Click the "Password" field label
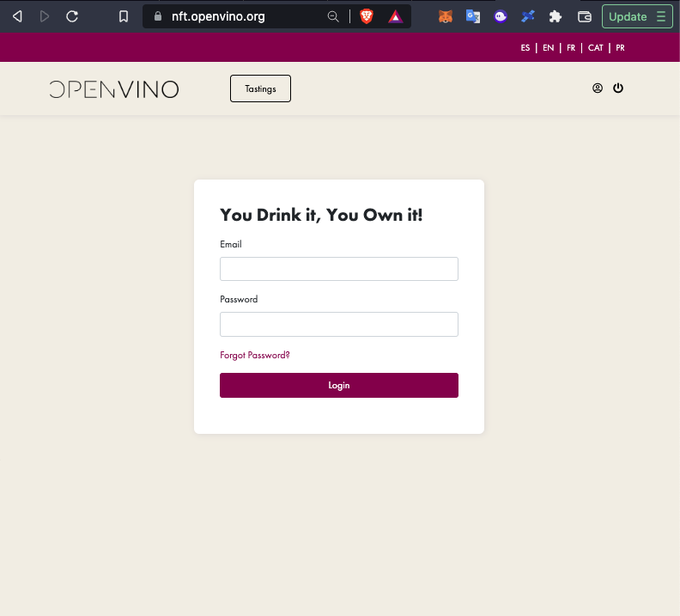This screenshot has width=680, height=616. click(239, 299)
